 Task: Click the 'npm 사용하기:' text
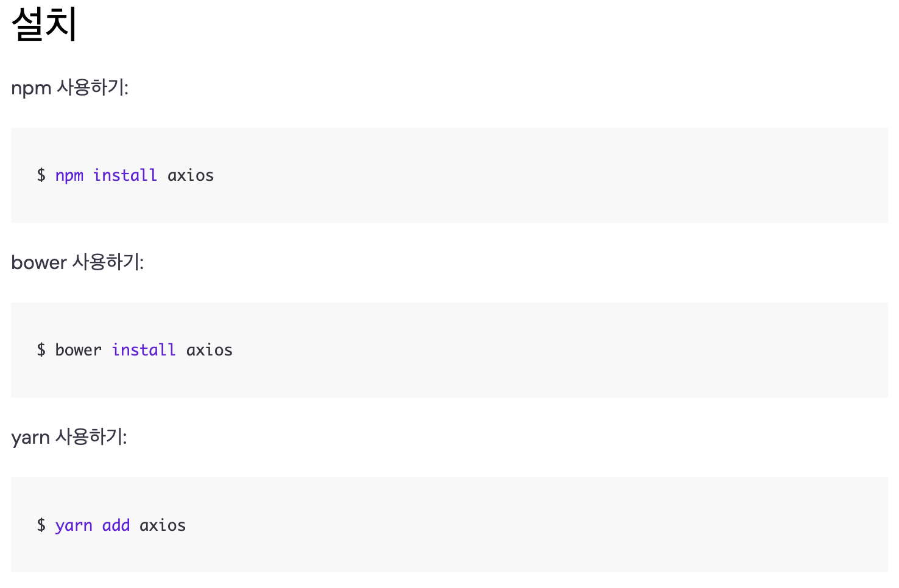coord(70,88)
